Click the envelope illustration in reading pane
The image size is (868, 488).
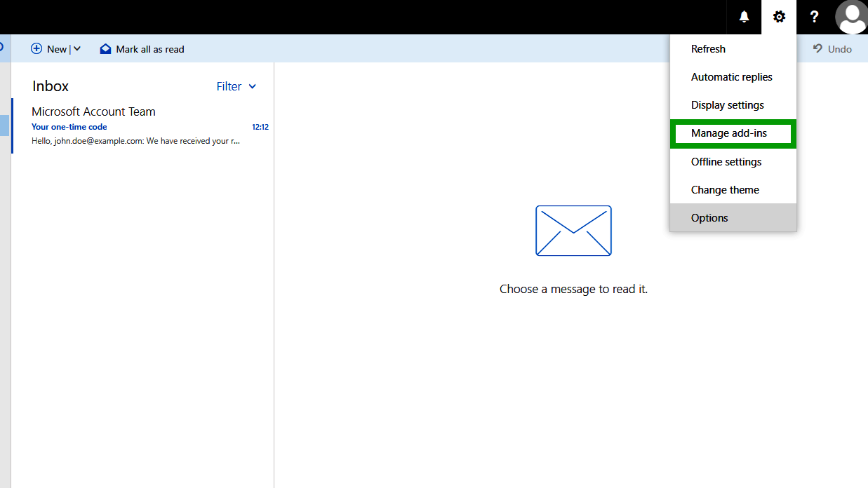pyautogui.click(x=573, y=231)
